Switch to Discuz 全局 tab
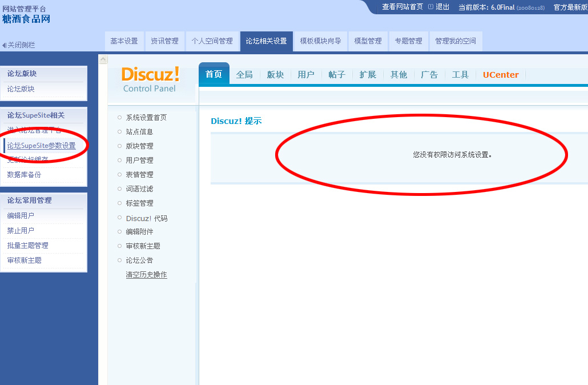 coord(244,75)
